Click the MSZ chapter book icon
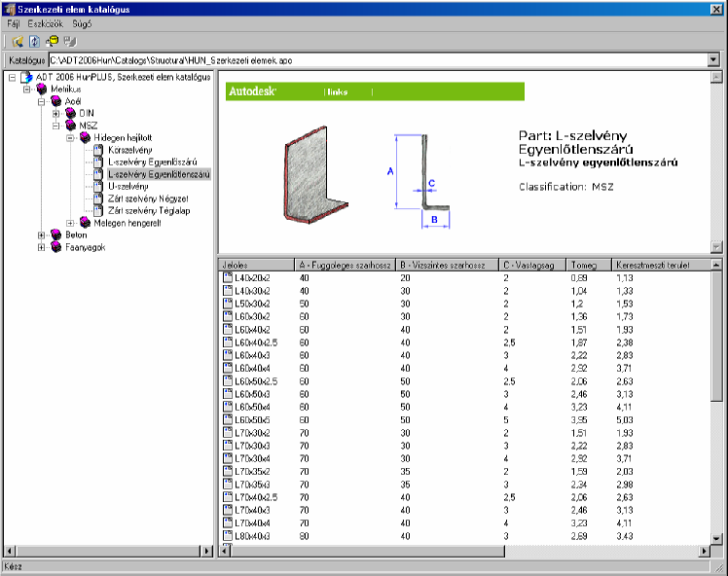Image resolution: width=728 pixels, height=576 pixels. tap(71, 126)
